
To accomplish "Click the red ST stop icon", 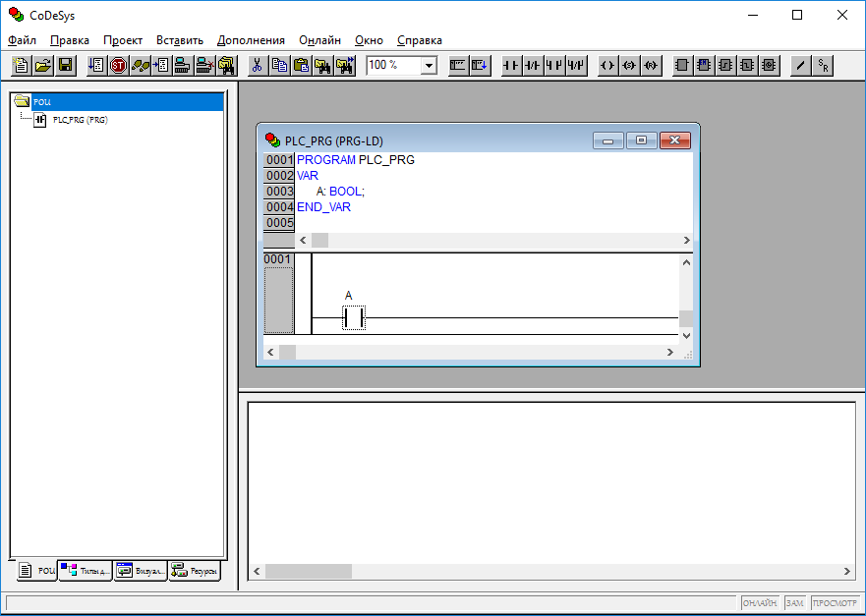I will tap(118, 66).
